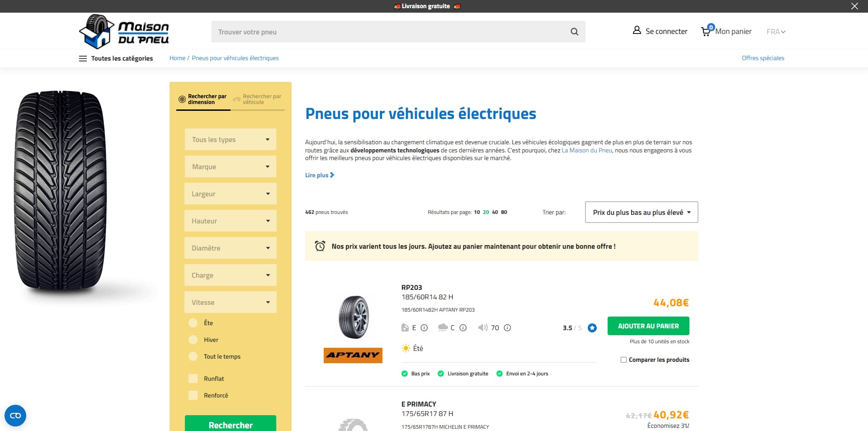Add the RP203 tire to cart
This screenshot has height=431, width=868.
pyautogui.click(x=648, y=326)
